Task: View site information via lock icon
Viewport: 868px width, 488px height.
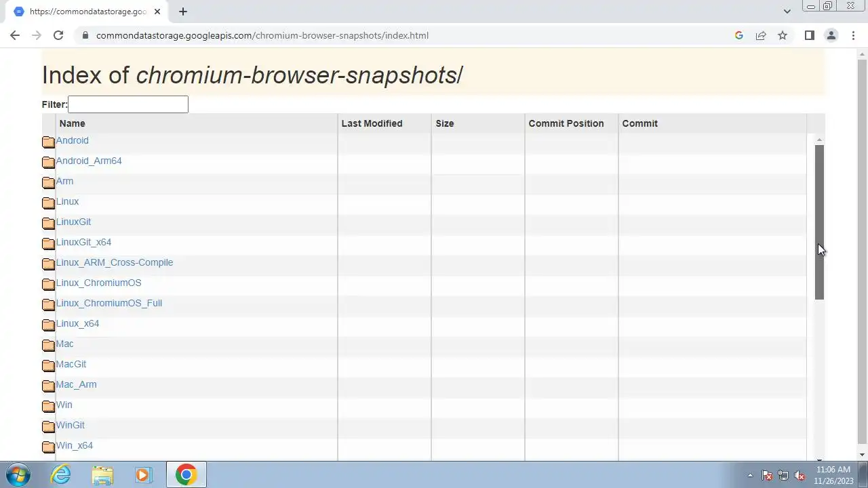Action: [85, 35]
